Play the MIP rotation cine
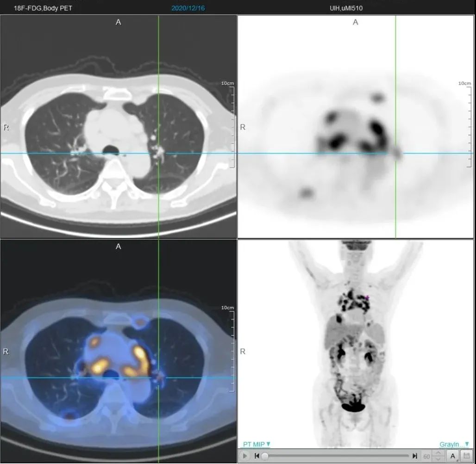This screenshot has height=464, width=476. pos(244,456)
